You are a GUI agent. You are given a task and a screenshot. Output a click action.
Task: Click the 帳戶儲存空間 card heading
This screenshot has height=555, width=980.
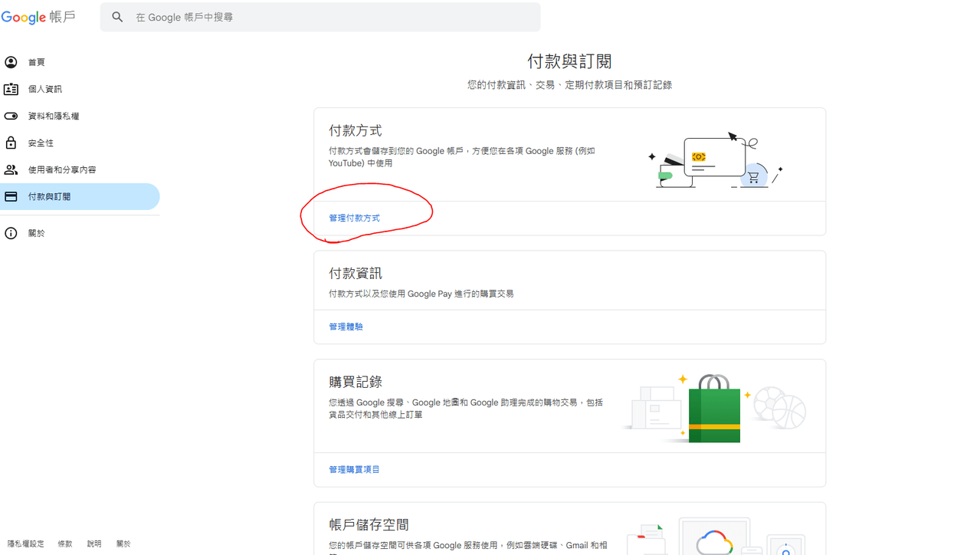coord(369,524)
